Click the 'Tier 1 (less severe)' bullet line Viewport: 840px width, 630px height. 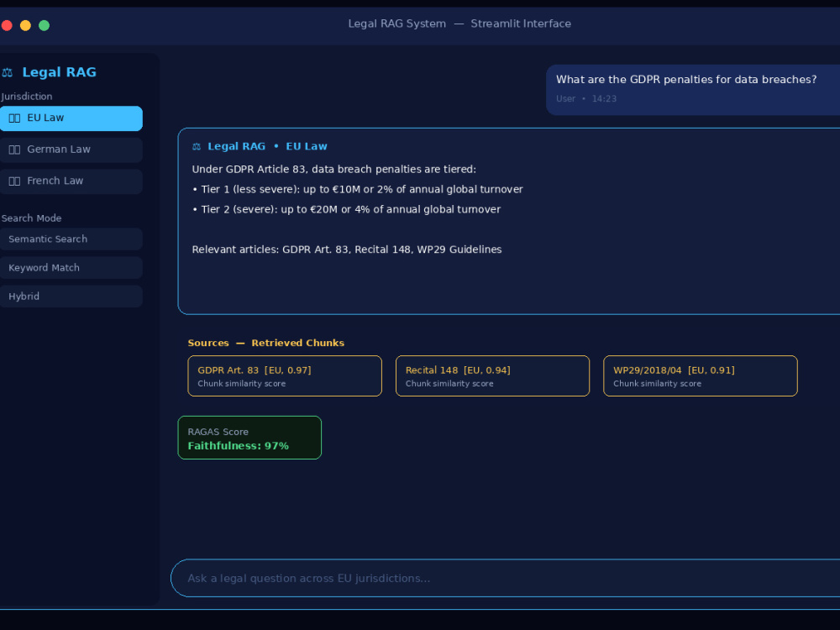coord(357,189)
